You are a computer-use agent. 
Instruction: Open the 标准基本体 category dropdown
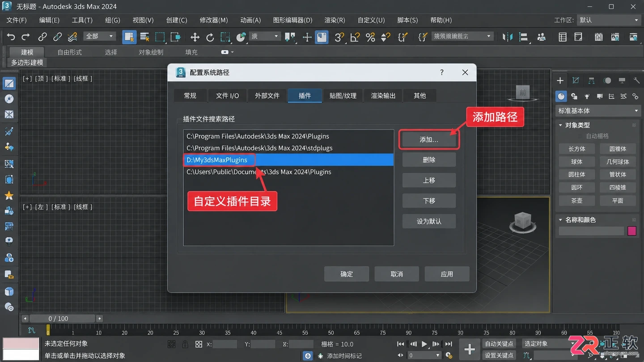(598, 111)
